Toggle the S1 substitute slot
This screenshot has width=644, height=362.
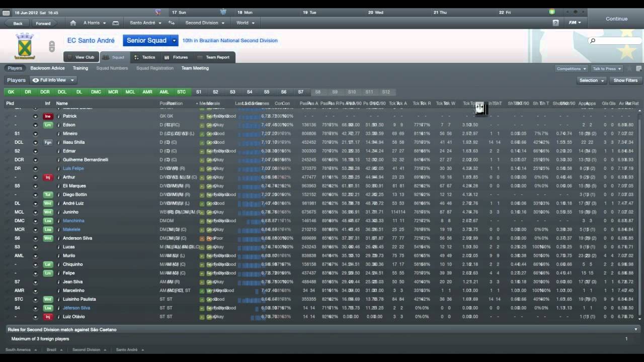coord(199,92)
